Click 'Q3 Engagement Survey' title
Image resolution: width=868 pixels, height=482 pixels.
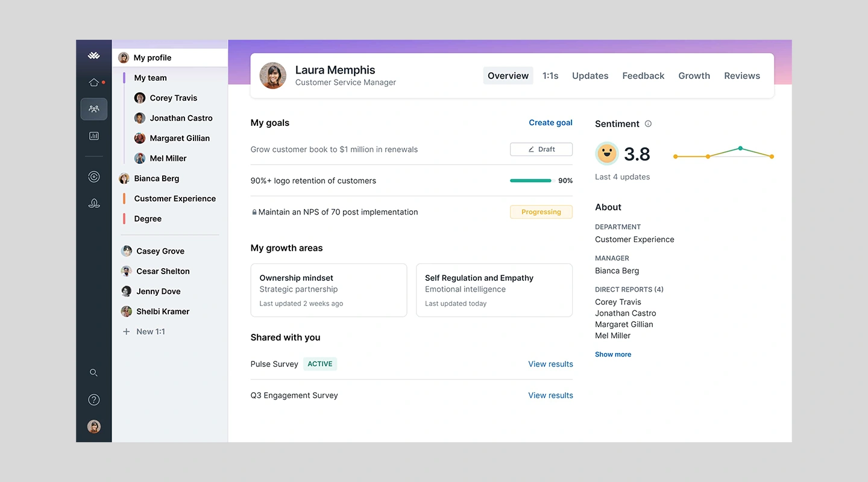[294, 395]
